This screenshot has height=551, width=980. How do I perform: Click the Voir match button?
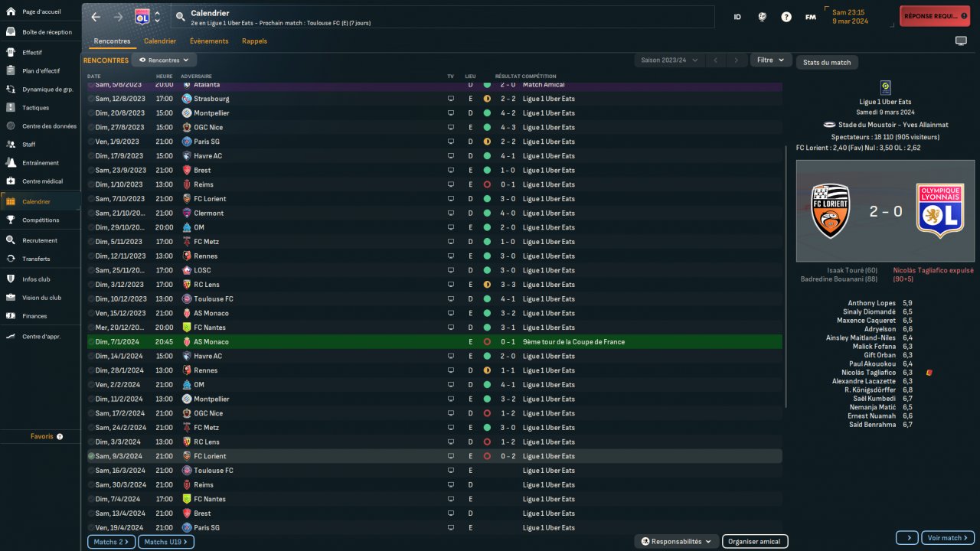(x=947, y=538)
